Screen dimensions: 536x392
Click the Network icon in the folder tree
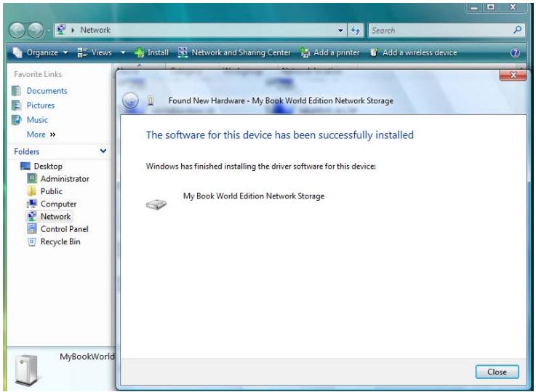click(32, 216)
